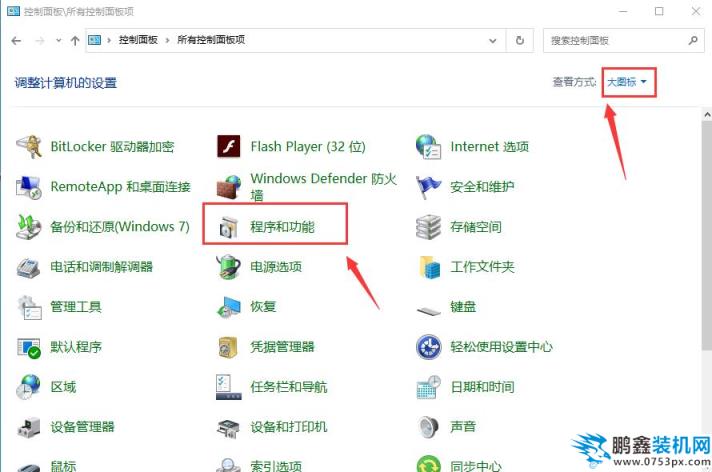Click the scrollbar up arrow
712x472 pixels.
[x=707, y=115]
